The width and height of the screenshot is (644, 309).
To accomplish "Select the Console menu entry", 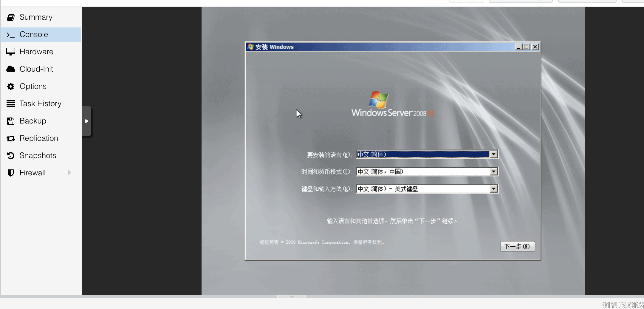I will pyautogui.click(x=41, y=35).
